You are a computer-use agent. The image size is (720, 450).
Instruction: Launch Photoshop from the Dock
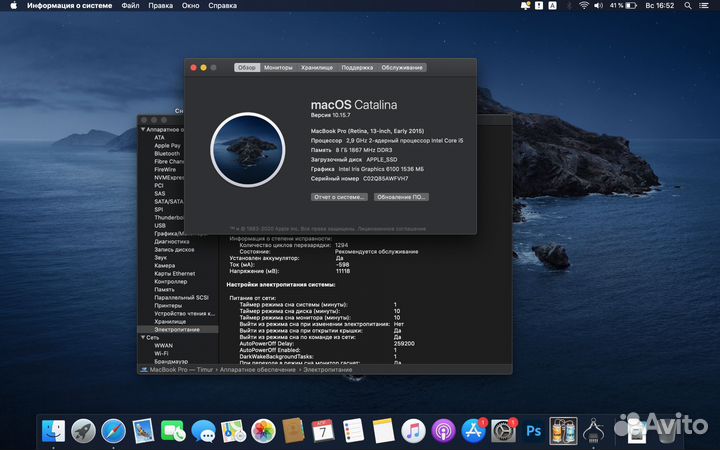[x=533, y=431]
